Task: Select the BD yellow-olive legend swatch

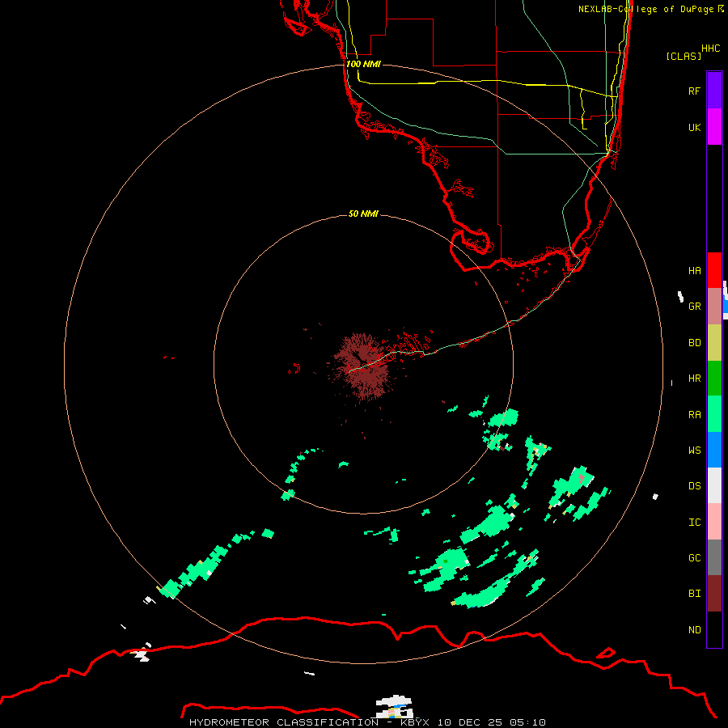Action: pyautogui.click(x=714, y=343)
